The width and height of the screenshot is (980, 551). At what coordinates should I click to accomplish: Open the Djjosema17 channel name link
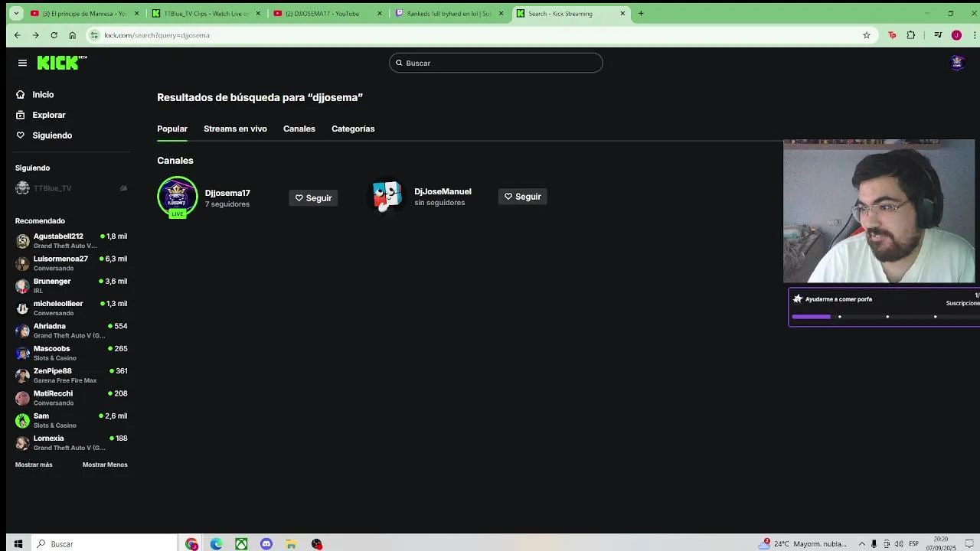(x=227, y=193)
